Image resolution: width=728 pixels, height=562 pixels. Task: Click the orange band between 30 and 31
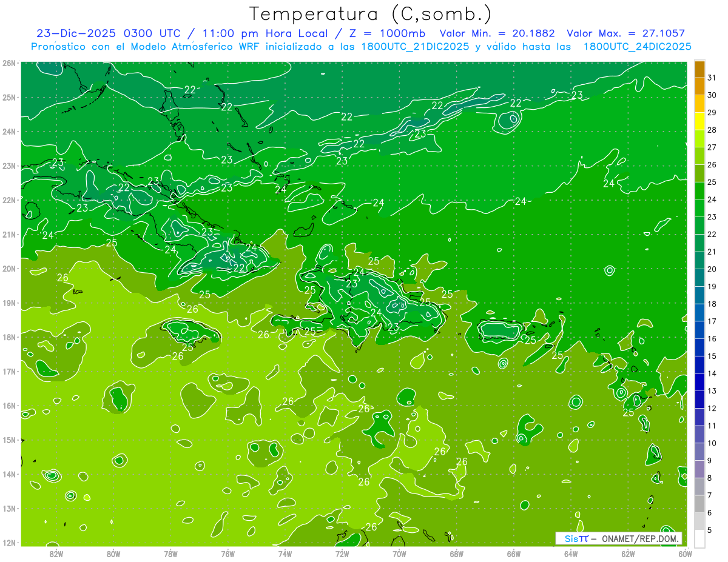tap(699, 87)
